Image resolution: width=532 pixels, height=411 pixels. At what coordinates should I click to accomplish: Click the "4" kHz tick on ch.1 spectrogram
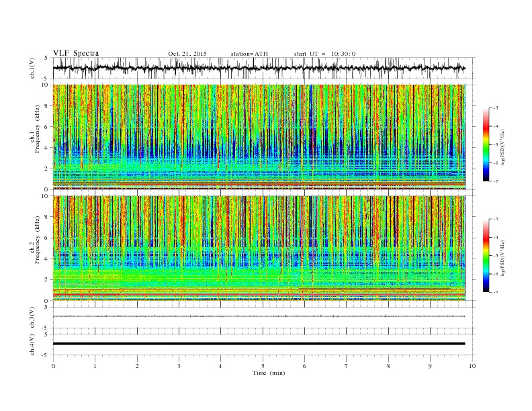click(x=47, y=148)
